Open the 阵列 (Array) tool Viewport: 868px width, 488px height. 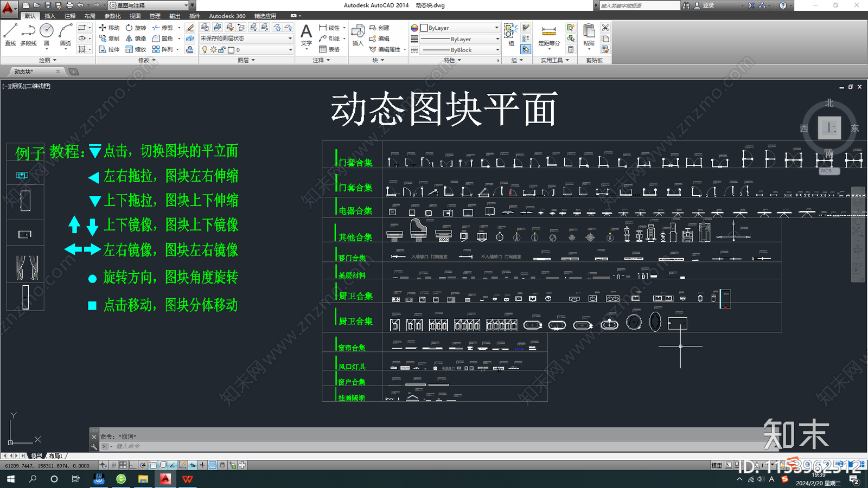(168, 50)
